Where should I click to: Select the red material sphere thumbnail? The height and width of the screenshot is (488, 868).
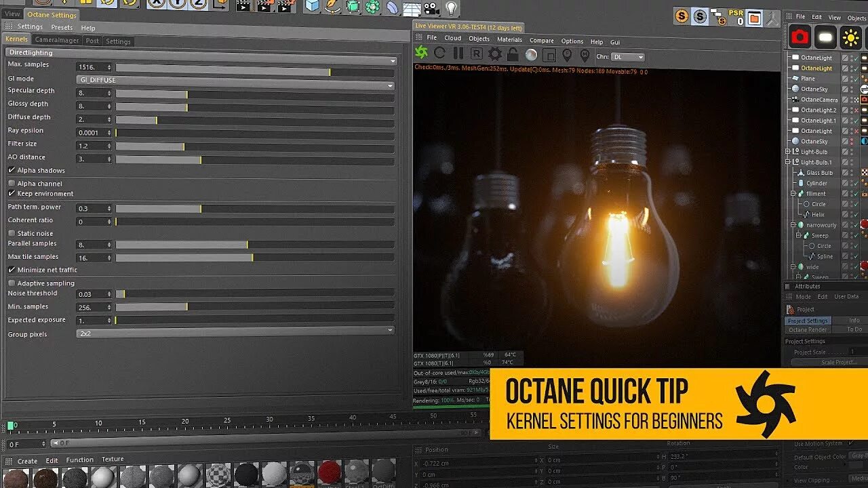[x=330, y=472]
